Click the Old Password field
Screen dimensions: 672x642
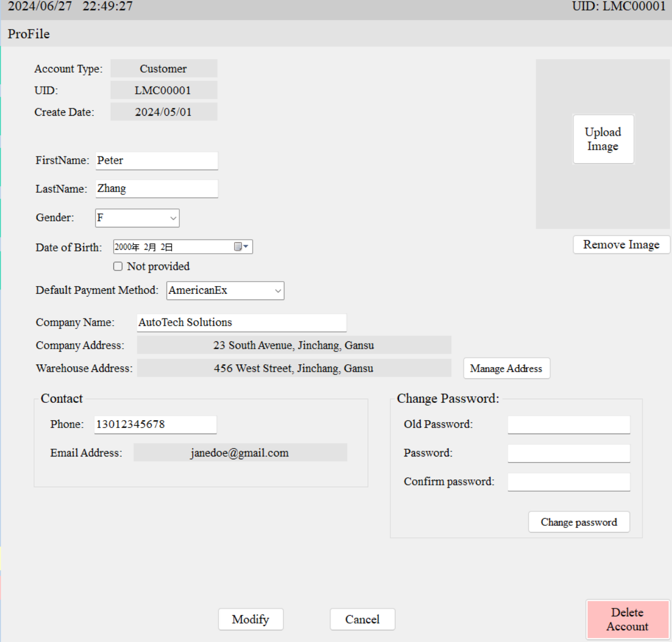coord(568,424)
